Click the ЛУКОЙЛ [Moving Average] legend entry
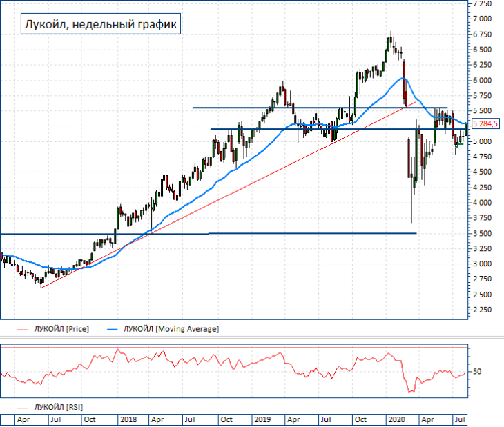Screen dimensions: 504x427 pyautogui.click(x=171, y=329)
